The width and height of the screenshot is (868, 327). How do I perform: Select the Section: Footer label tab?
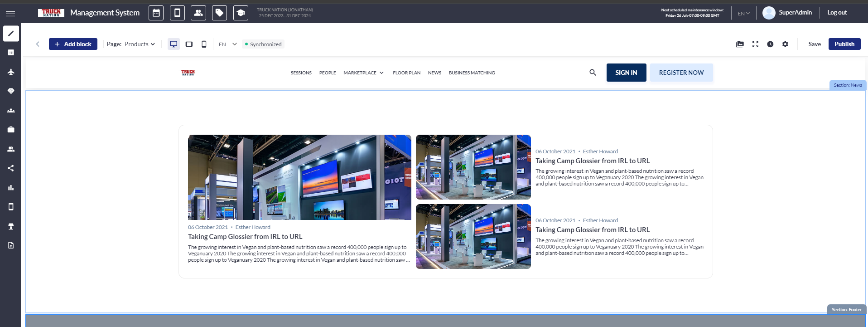click(x=847, y=309)
